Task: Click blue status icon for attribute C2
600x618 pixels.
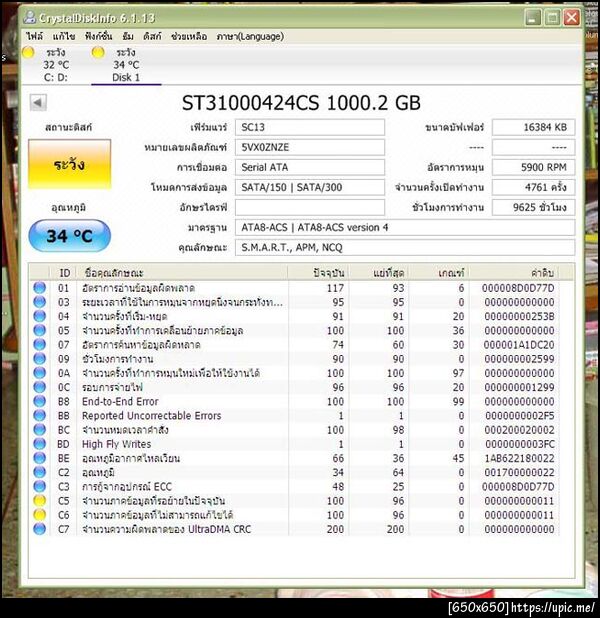Action: [39, 472]
